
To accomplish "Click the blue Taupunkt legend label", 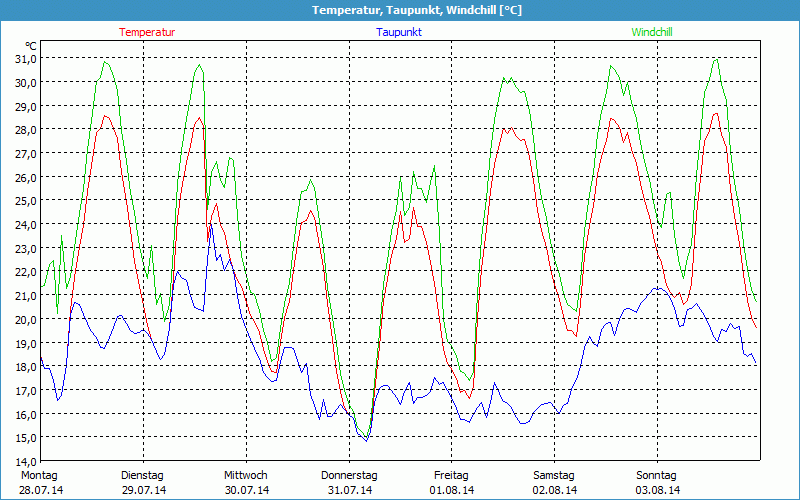I will point(399,32).
